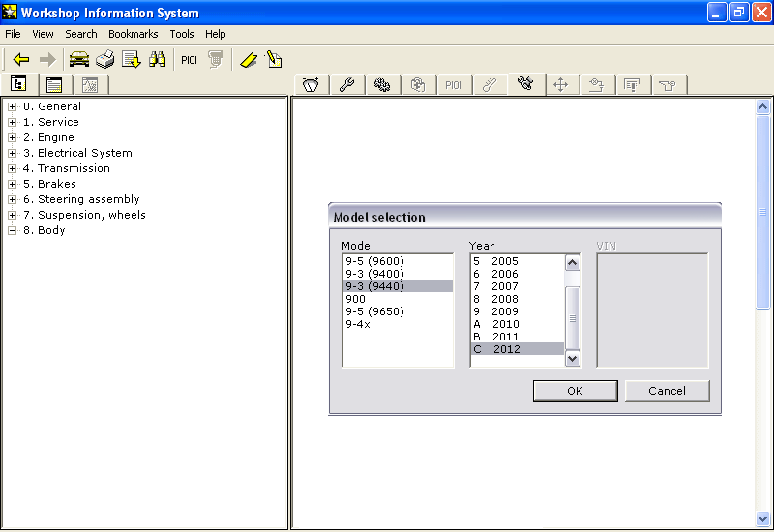This screenshot has height=532, width=774.
Task: Open the View menu
Action: tap(43, 34)
